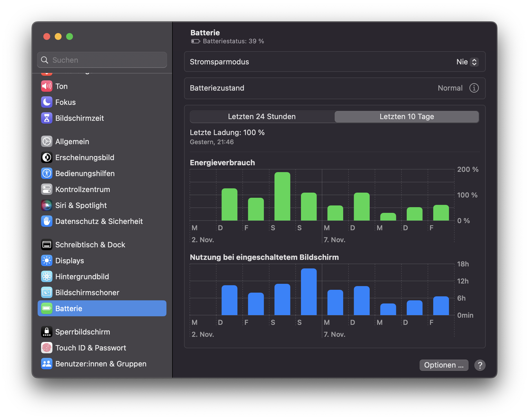Viewport: 529px width, 420px height.
Task: Click the Letzte Ladung: 100 % text
Action: 227,132
